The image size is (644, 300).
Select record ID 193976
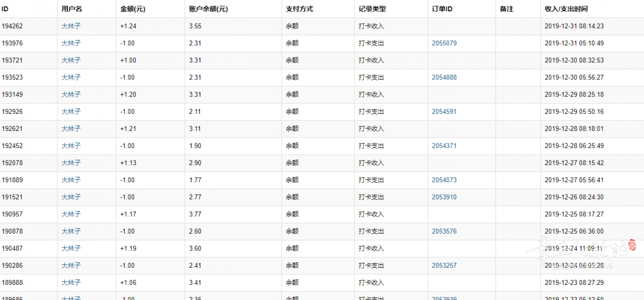[12, 43]
